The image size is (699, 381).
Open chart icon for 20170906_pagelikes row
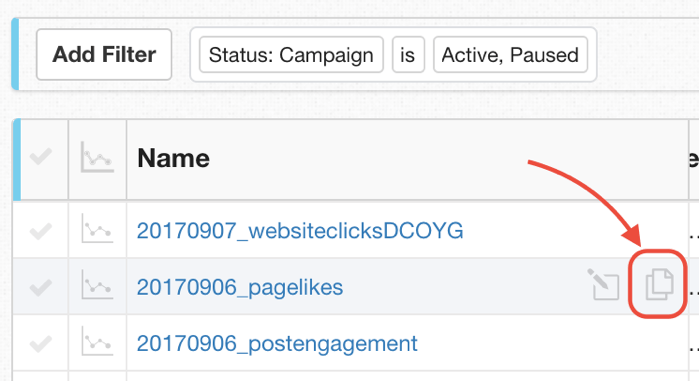[97, 285]
